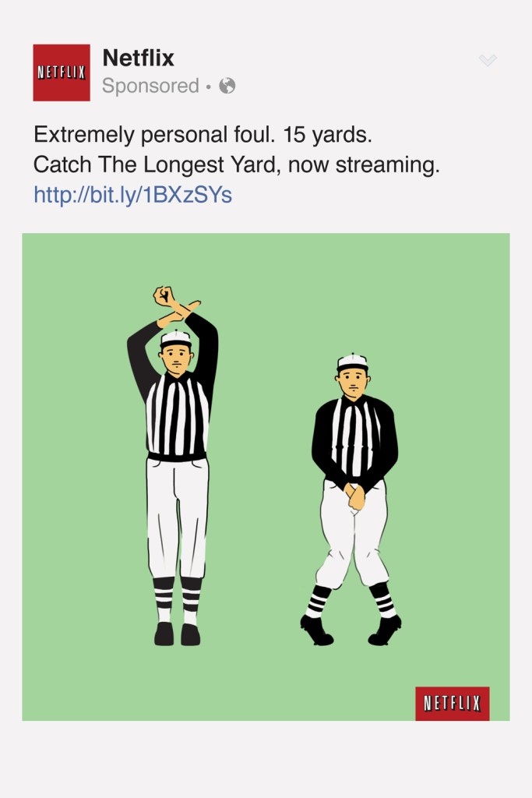The image size is (532, 798).
Task: Open the Netflix profile picture logo
Action: [61, 72]
